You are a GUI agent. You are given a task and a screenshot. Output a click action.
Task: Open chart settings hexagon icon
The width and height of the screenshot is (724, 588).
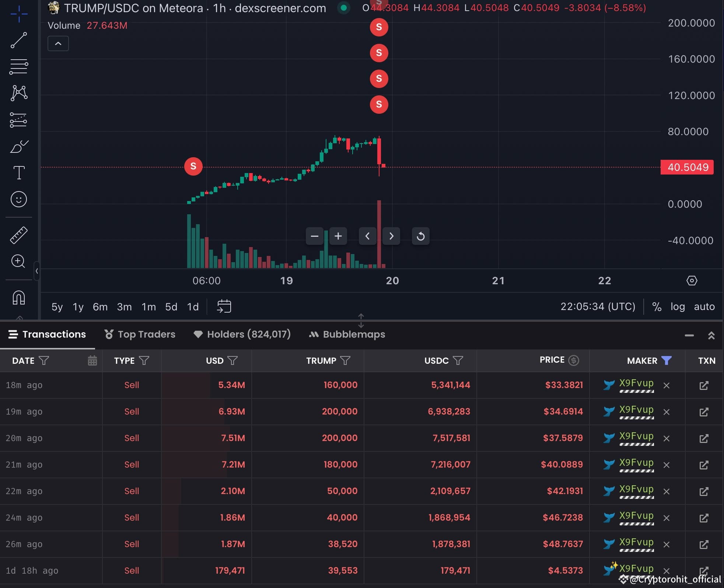(692, 281)
